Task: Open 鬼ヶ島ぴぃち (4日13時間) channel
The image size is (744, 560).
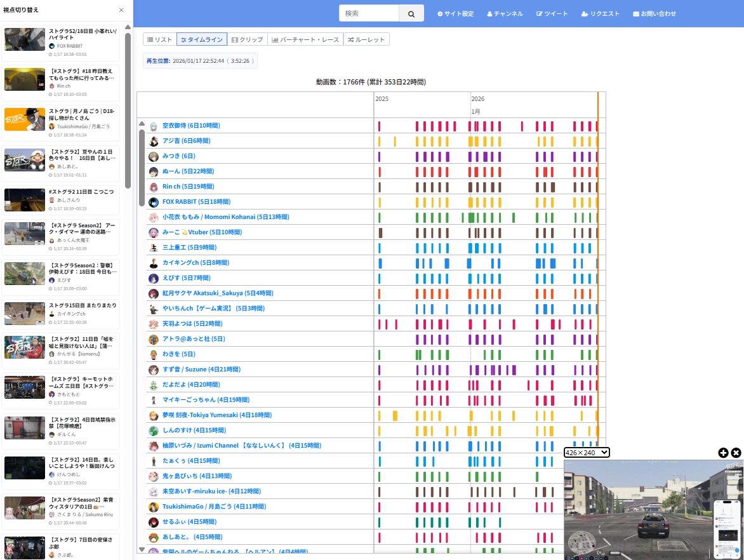Action: [197, 476]
